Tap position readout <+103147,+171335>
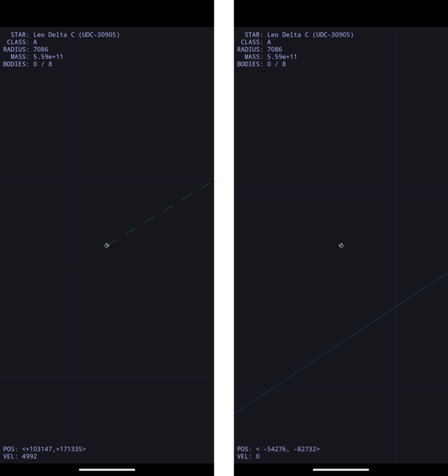This screenshot has width=448, height=476. [54, 449]
